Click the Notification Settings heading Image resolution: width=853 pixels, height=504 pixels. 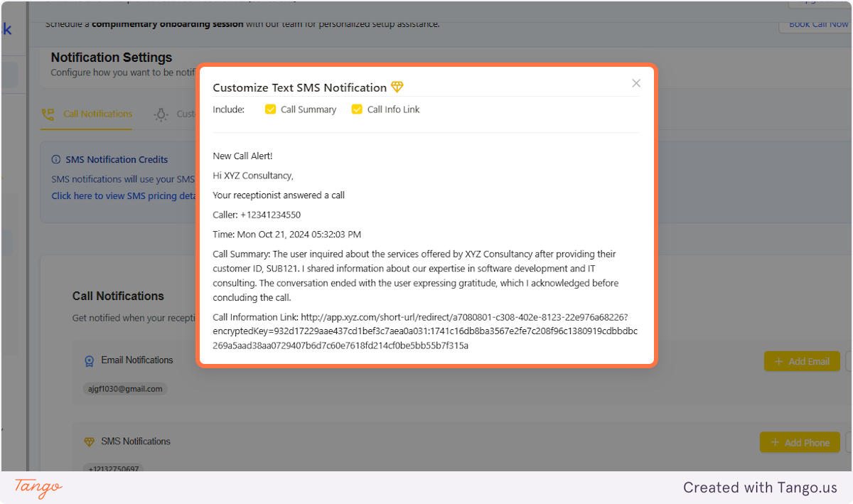click(112, 58)
